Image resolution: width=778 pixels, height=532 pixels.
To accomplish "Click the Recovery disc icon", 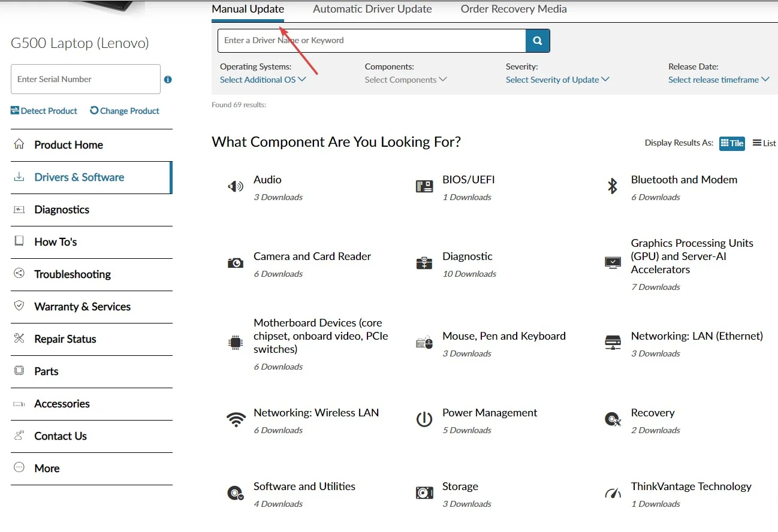I will [x=613, y=419].
